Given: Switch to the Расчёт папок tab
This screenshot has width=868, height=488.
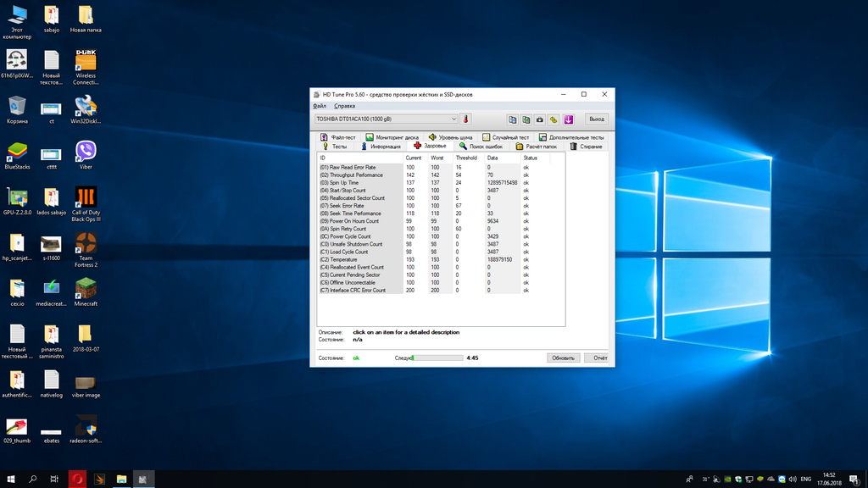Looking at the screenshot, I should (536, 147).
